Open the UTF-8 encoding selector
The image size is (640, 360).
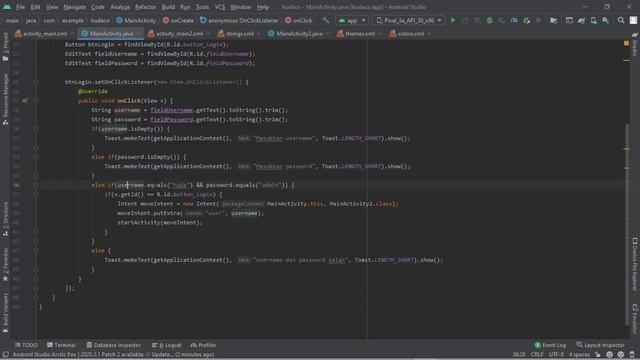pos(556,355)
